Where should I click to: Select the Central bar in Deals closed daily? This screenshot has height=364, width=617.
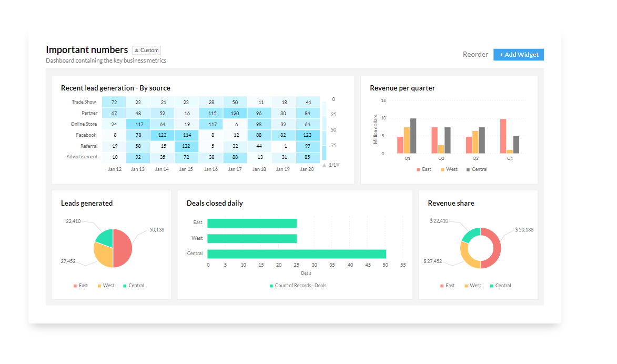(x=297, y=254)
